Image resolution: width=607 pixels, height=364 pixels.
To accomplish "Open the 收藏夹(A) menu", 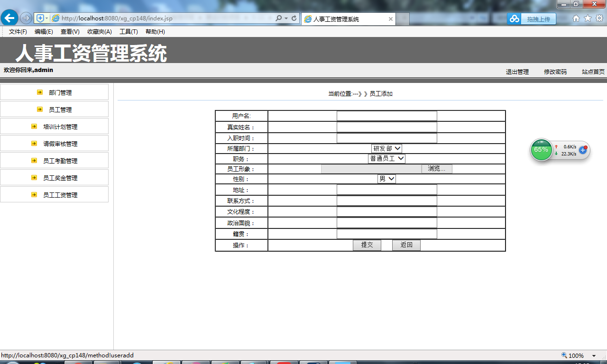I will 100,32.
